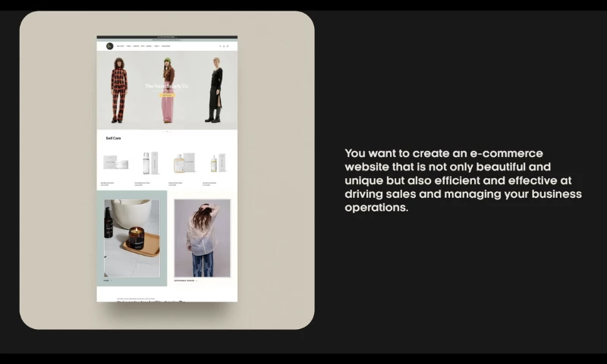Select the first Self Care product jars
The height and width of the screenshot is (364, 607).
pyautogui.click(x=115, y=163)
